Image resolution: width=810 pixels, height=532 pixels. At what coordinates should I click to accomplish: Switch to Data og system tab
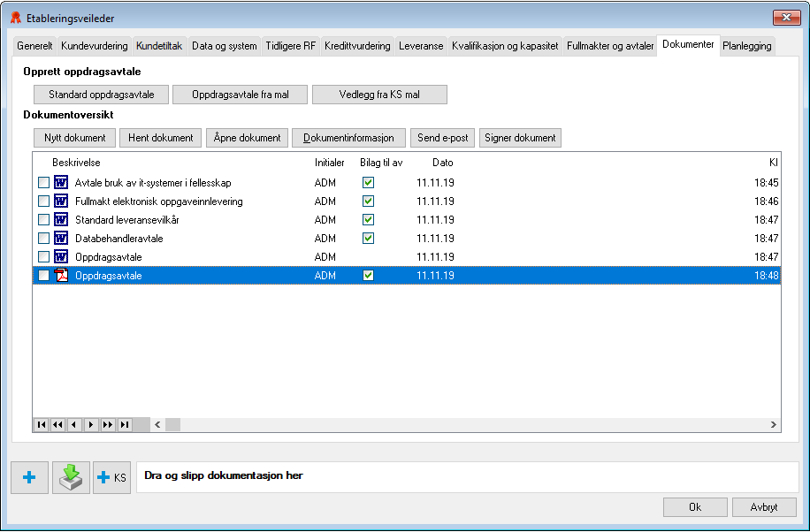[x=225, y=46]
